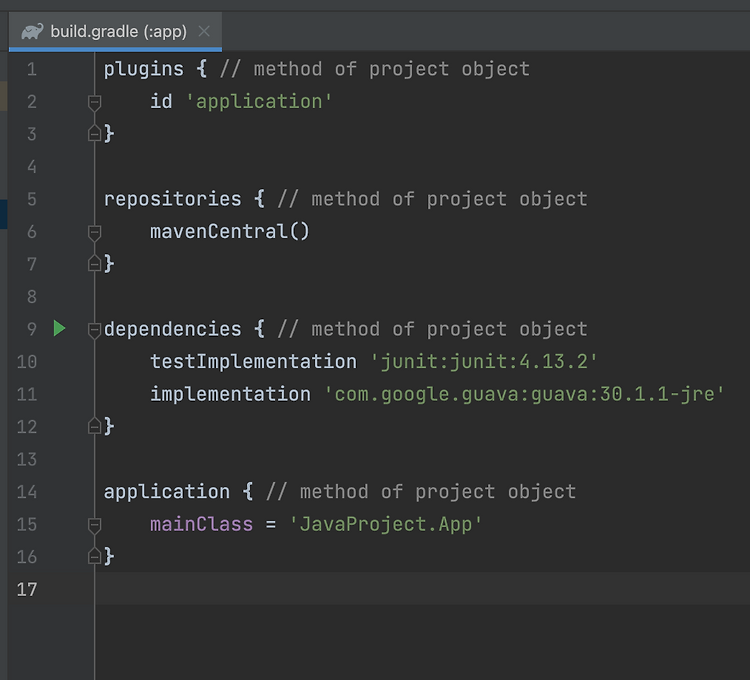Click fold end marker on line 3
Viewport: 750px width, 680px height.
[94, 133]
